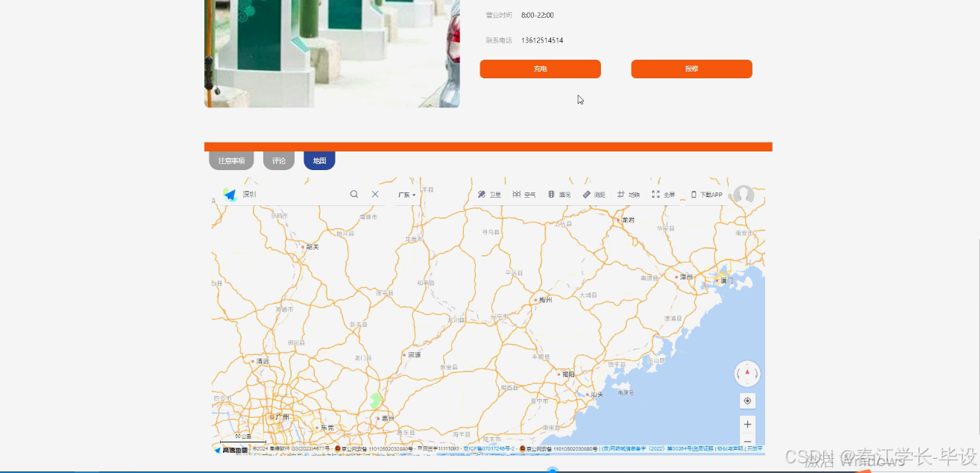Screen dimensions: 980x473
Task: Click the 漳州 city label on map
Action: pyautogui.click(x=685, y=277)
